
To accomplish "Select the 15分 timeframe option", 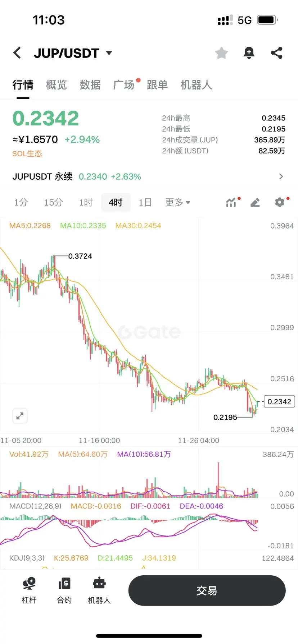I will 53,202.
